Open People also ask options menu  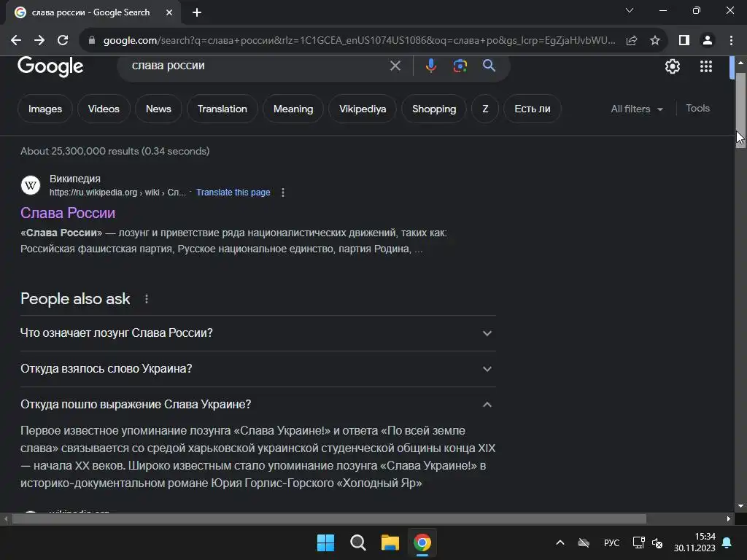coord(146,299)
